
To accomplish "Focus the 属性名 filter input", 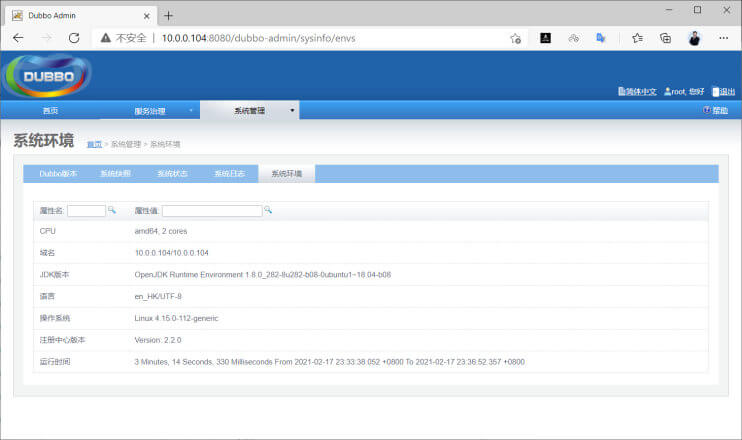I will [x=86, y=211].
